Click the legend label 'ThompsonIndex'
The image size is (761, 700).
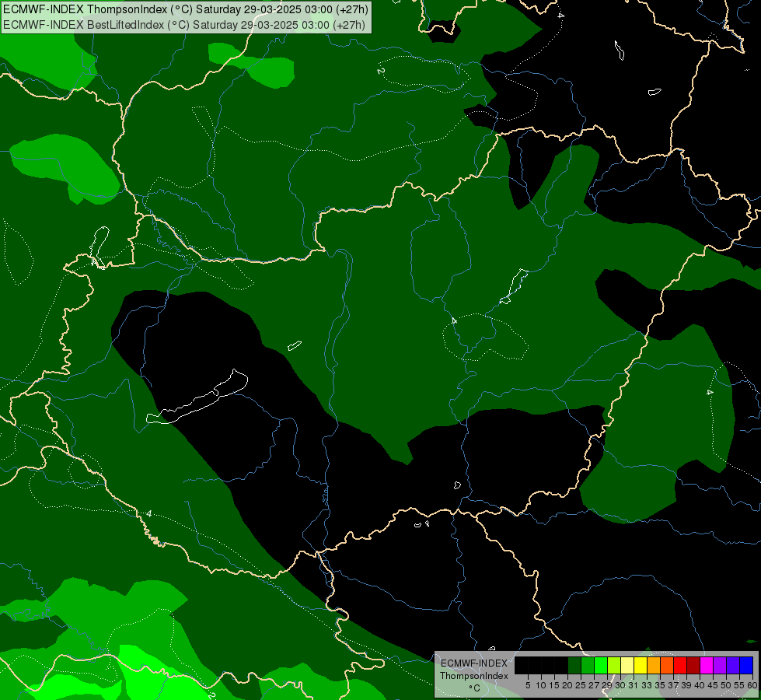pyautogui.click(x=473, y=676)
